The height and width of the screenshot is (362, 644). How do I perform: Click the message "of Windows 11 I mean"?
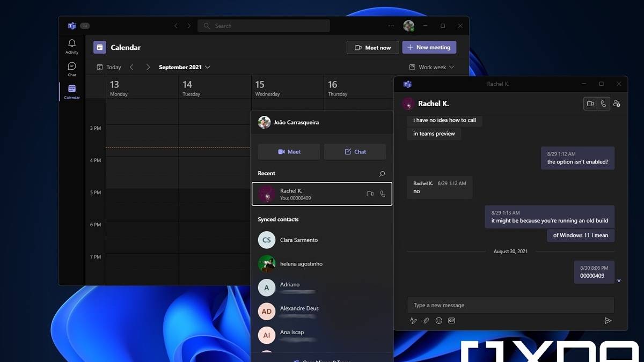[581, 235]
